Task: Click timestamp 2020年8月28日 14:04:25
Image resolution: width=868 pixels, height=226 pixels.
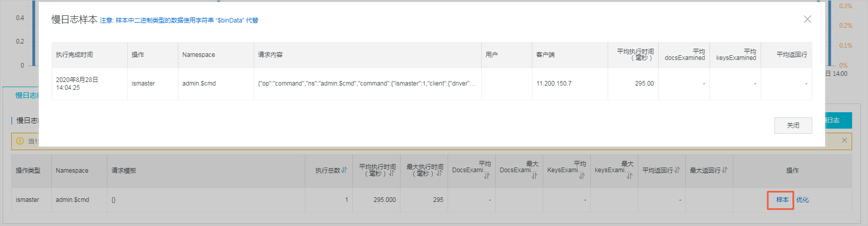Action: tap(77, 84)
